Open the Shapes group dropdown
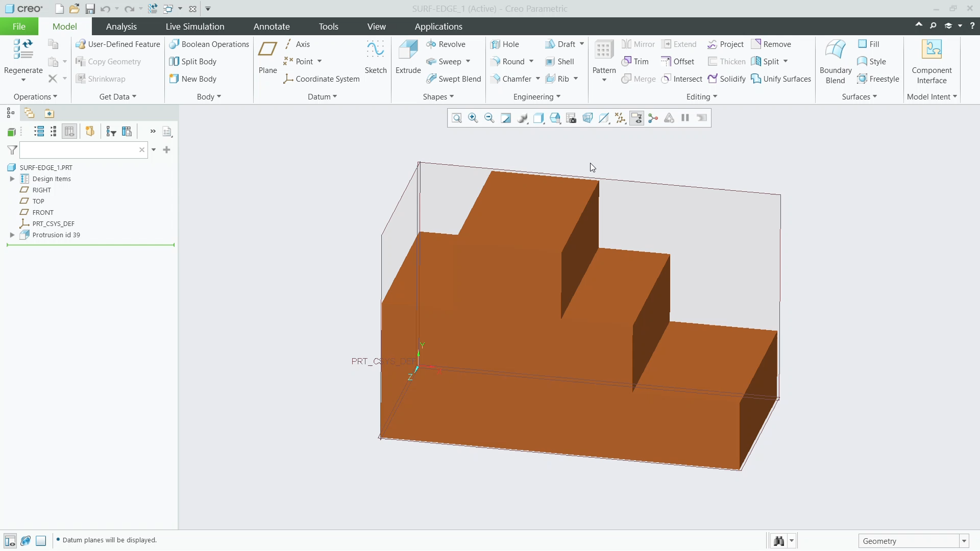 (438, 97)
